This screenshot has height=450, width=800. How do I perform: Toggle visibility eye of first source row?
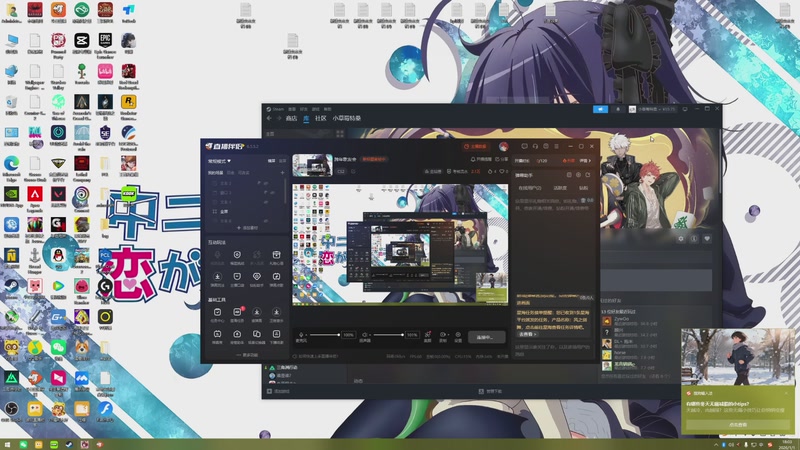click(x=266, y=183)
